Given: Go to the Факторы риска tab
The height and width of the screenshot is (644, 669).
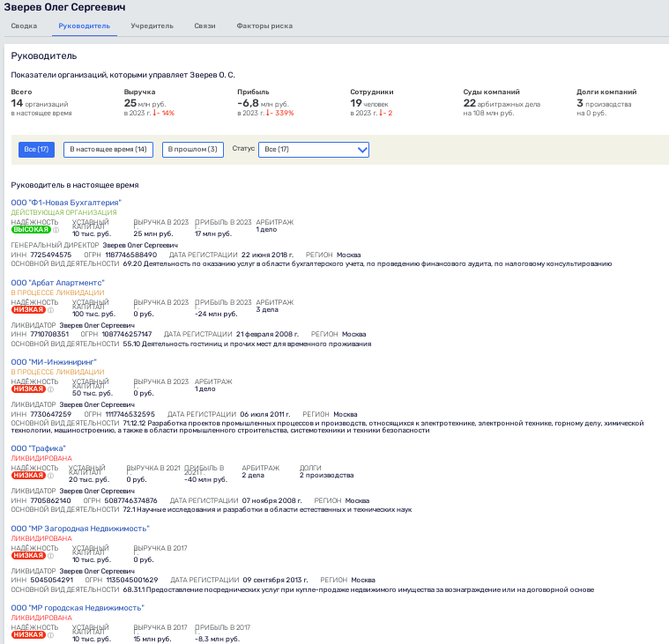Looking at the screenshot, I should [x=264, y=26].
